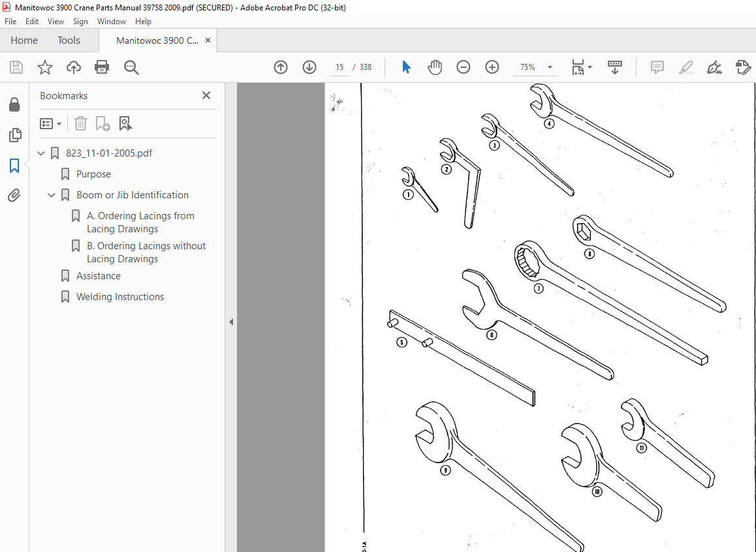Collapse the 823_11-01-2005.pdf bookmark
756x552 pixels.
(x=41, y=153)
